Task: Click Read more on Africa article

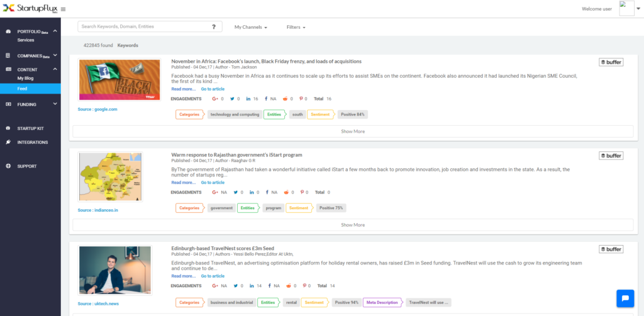Action: (183, 89)
